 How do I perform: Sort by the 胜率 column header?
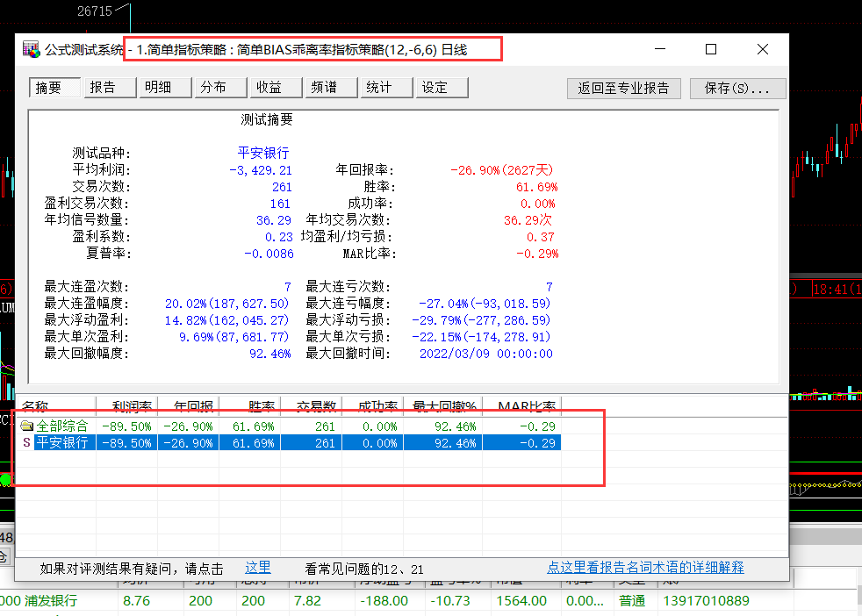point(250,406)
